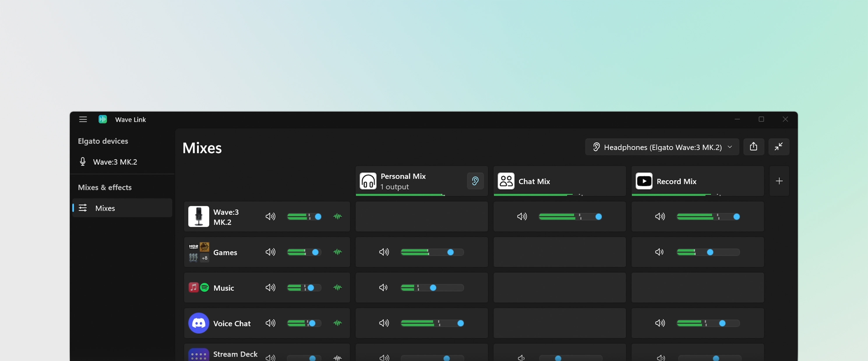Click the Record Mix play icon
Screen dimensions: 868x361
tap(644, 181)
